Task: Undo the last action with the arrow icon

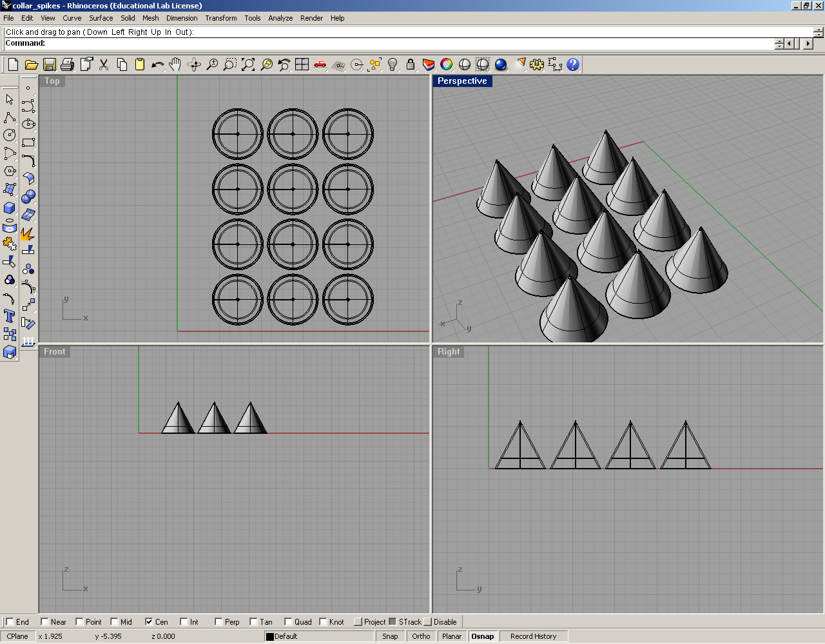Action: pos(158,64)
